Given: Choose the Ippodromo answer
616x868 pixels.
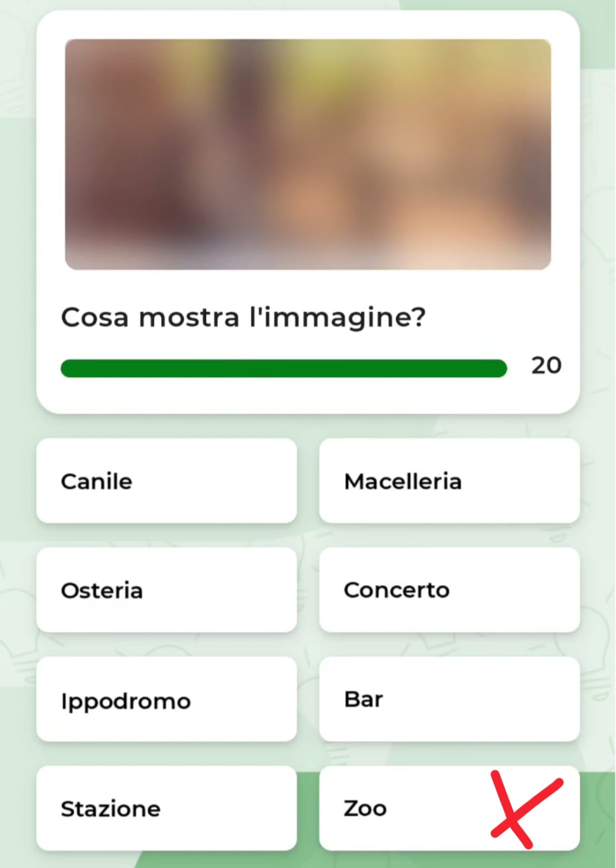Looking at the screenshot, I should click(x=166, y=699).
